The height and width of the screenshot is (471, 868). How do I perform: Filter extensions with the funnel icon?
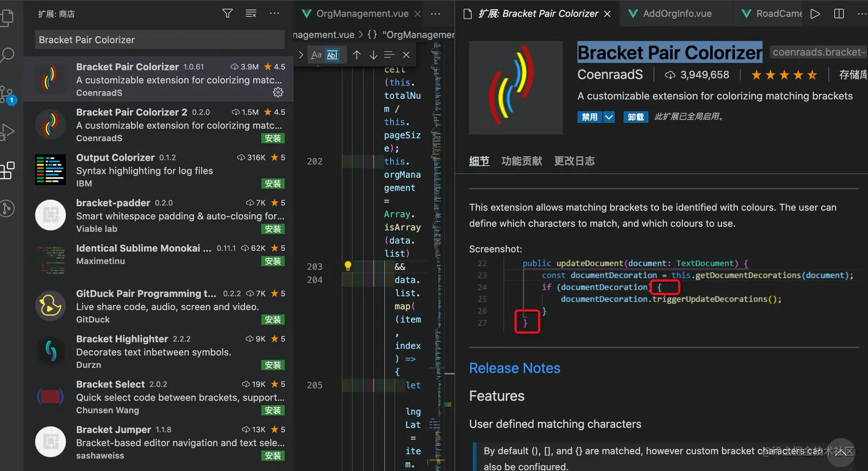tap(227, 13)
